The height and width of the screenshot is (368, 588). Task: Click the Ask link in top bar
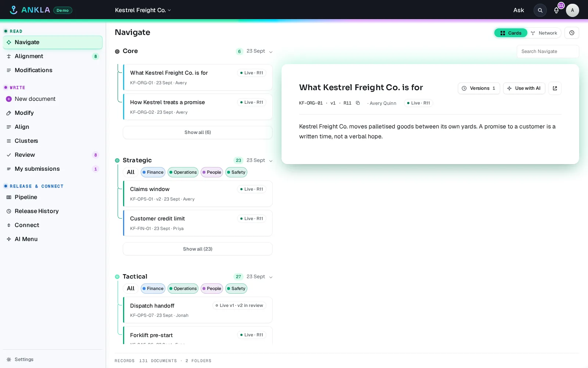pos(519,10)
